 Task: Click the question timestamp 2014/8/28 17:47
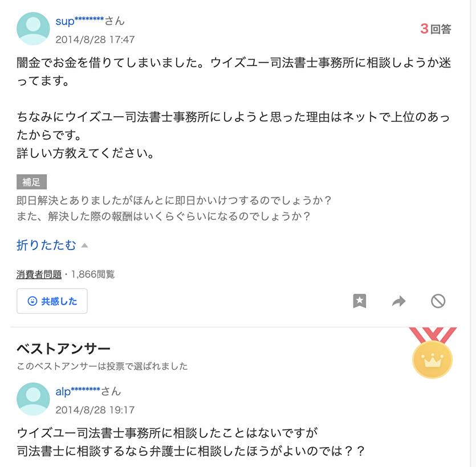(x=95, y=39)
